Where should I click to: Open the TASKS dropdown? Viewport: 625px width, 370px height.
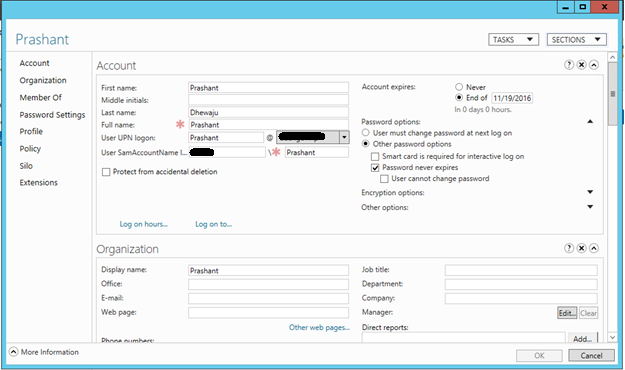(x=513, y=39)
